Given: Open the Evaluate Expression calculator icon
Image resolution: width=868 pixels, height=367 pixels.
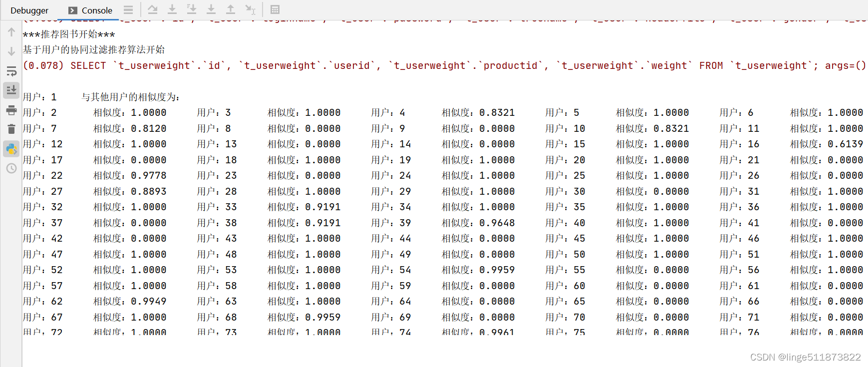Looking at the screenshot, I should click(x=275, y=9).
